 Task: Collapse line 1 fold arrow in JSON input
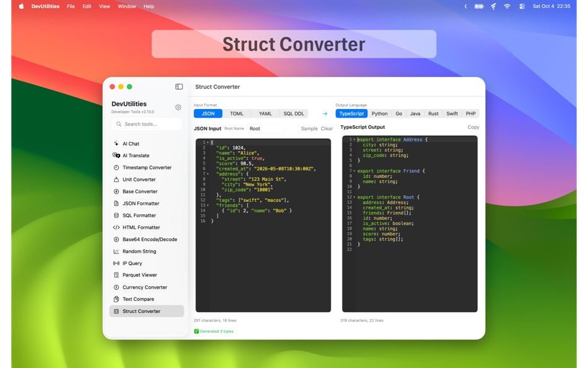[x=208, y=142]
